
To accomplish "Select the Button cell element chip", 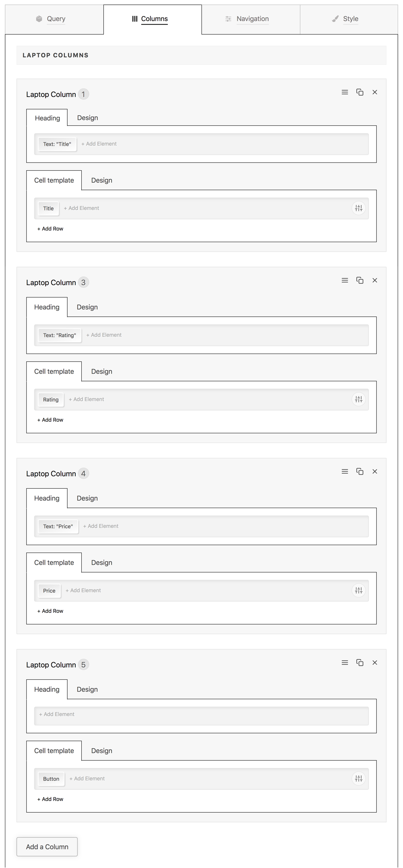I will point(51,779).
